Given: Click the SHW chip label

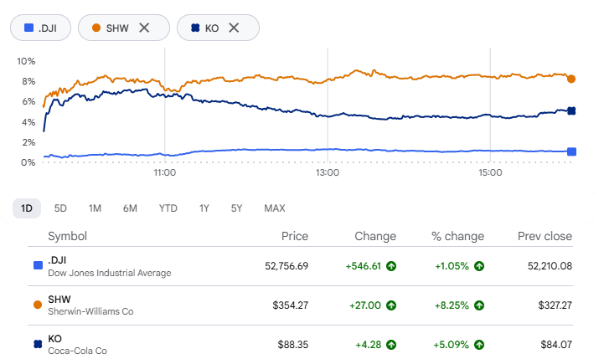Looking at the screenshot, I should 117,28.
